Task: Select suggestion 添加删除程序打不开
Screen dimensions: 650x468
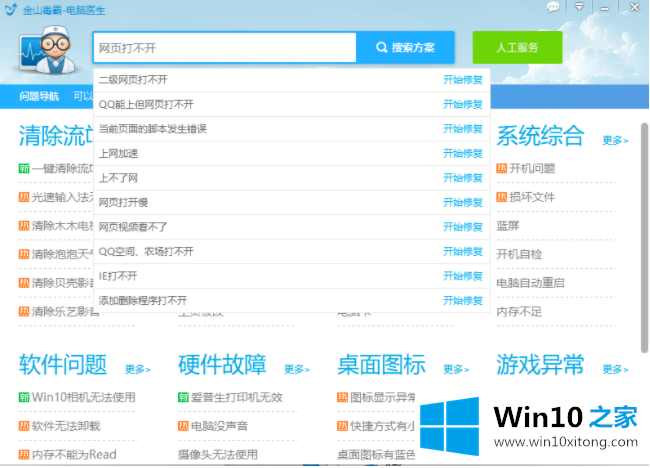Action: tap(292, 300)
